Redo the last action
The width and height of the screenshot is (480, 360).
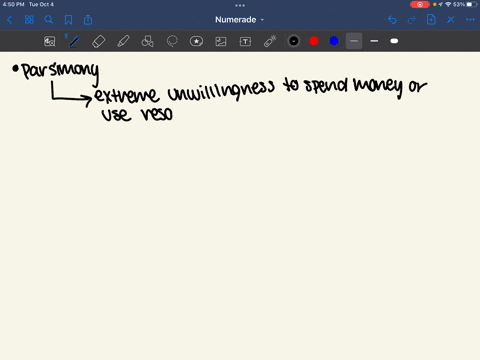412,20
